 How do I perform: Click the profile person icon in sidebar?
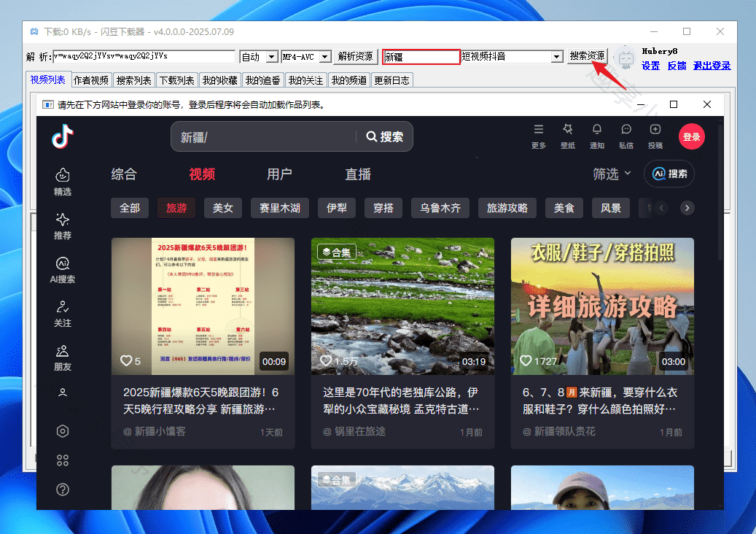pyautogui.click(x=63, y=392)
